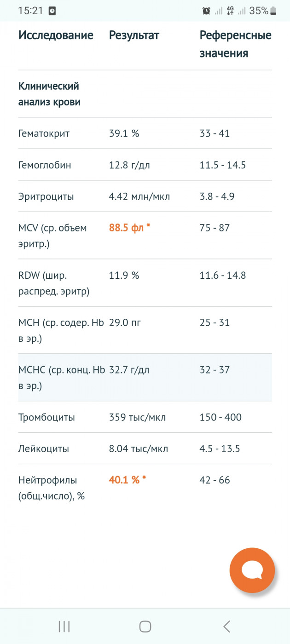Tap the Результат column header

[x=134, y=35]
